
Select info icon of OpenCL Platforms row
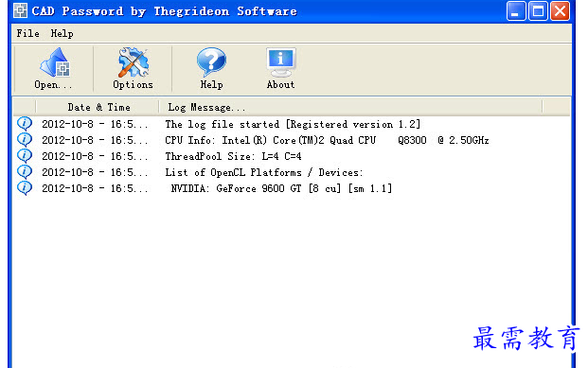25,171
